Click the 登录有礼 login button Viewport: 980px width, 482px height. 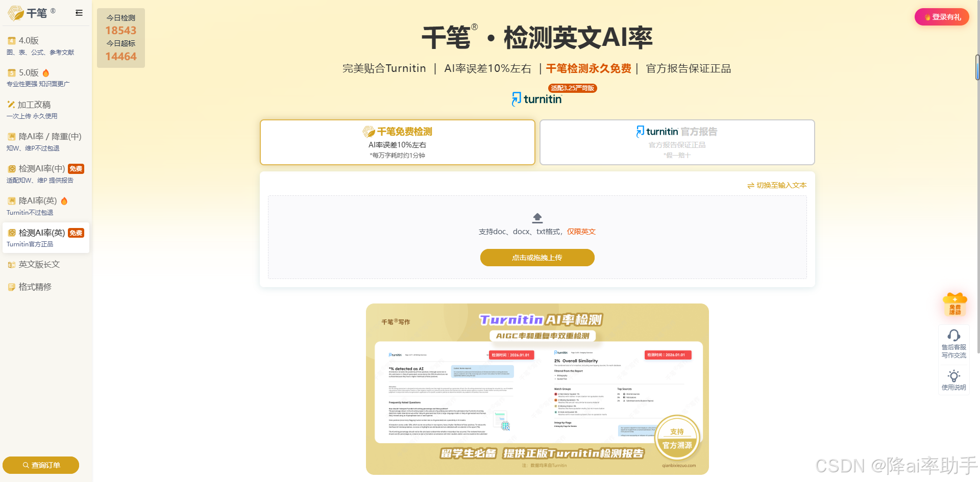(x=942, y=17)
